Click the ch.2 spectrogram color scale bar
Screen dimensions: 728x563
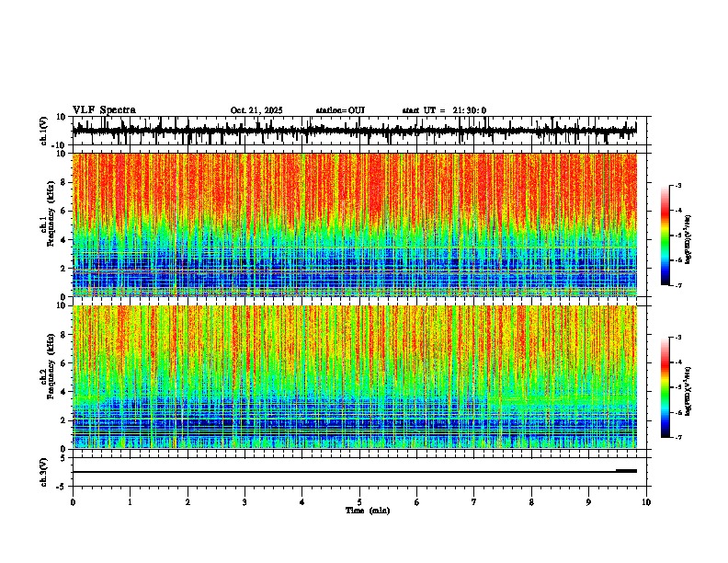click(x=665, y=387)
